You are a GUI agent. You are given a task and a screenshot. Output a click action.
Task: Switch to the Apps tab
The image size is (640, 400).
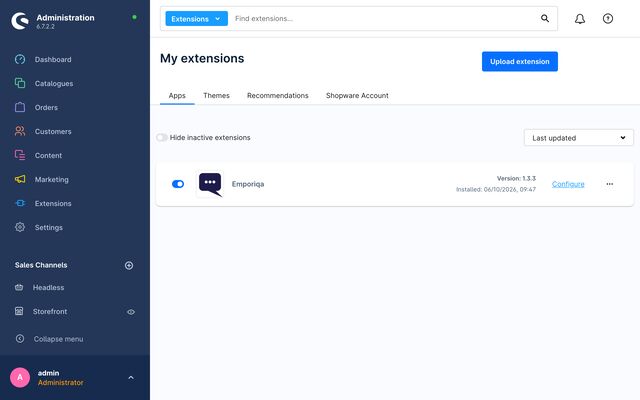[177, 96]
